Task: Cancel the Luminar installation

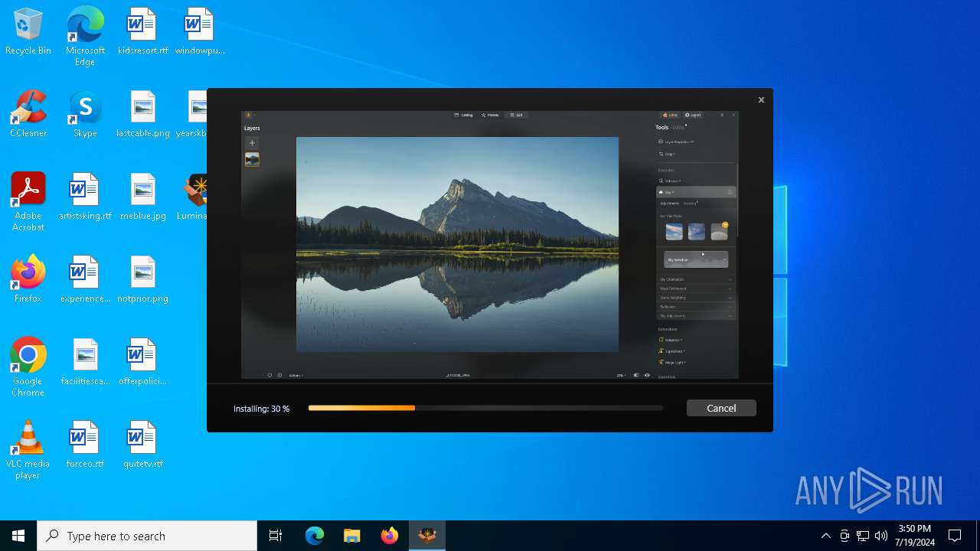Action: pyautogui.click(x=721, y=408)
